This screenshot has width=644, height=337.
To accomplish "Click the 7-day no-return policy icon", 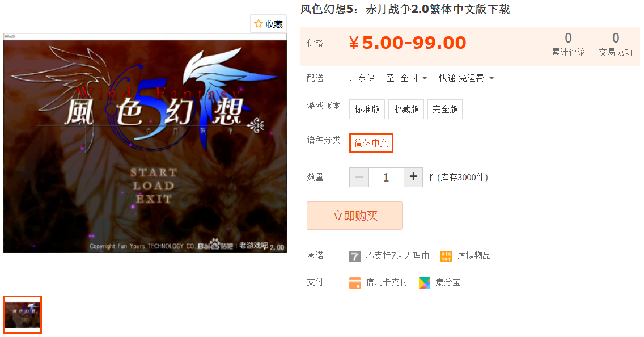I will click(x=355, y=256).
